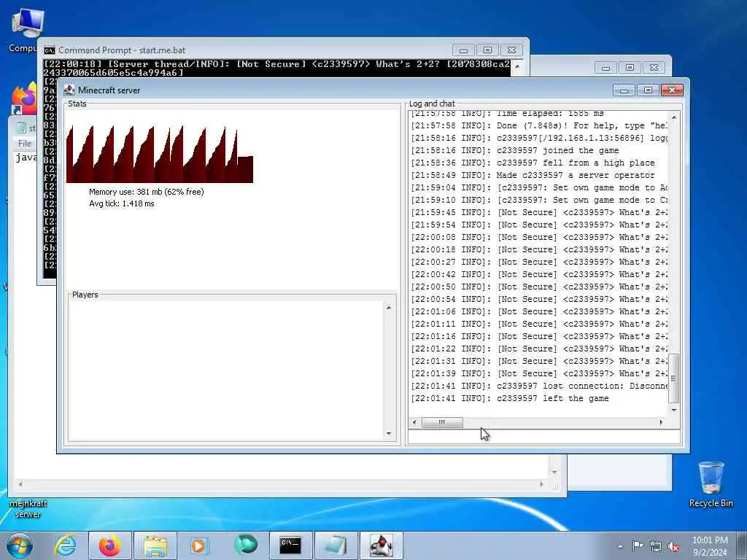Open the Windows Start menu orb
This screenshot has width=747, height=560.
coord(19,545)
